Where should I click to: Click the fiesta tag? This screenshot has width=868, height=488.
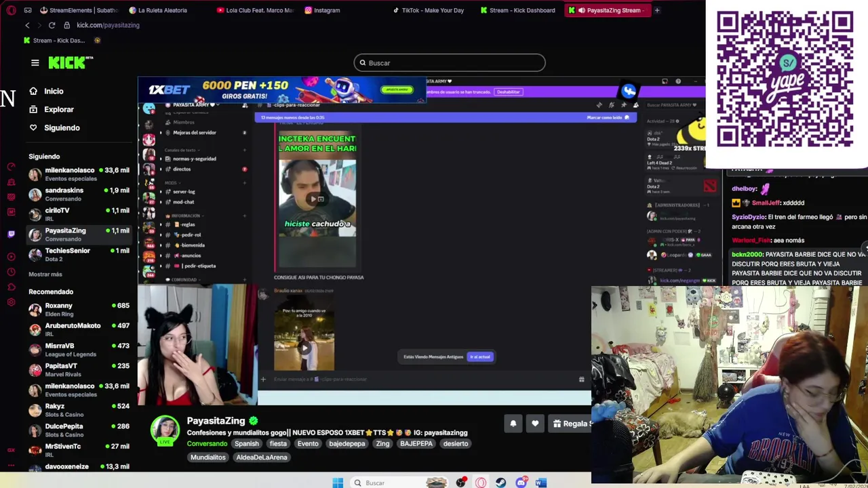point(278,443)
